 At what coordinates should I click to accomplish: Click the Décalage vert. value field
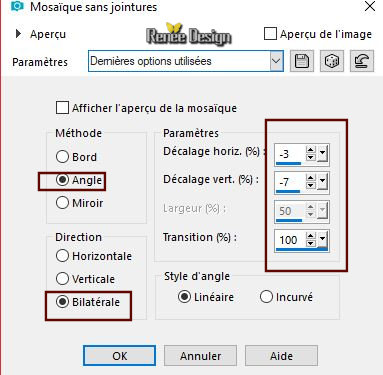[x=290, y=182]
